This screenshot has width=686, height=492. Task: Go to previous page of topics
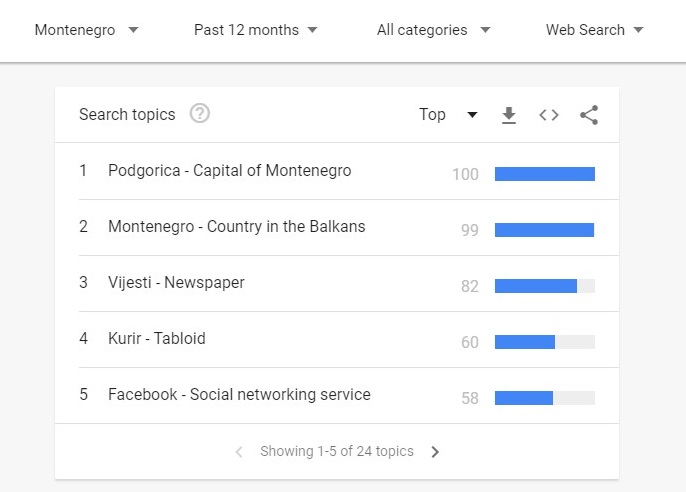(239, 452)
